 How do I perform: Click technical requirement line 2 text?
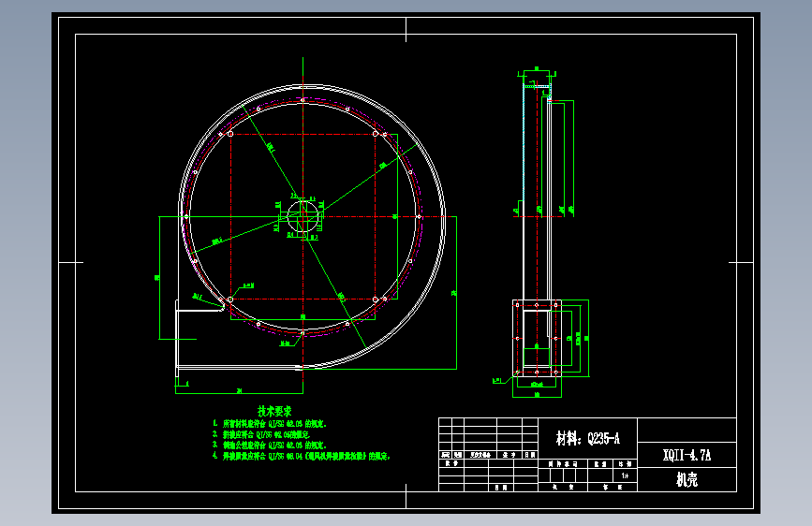pyautogui.click(x=261, y=434)
